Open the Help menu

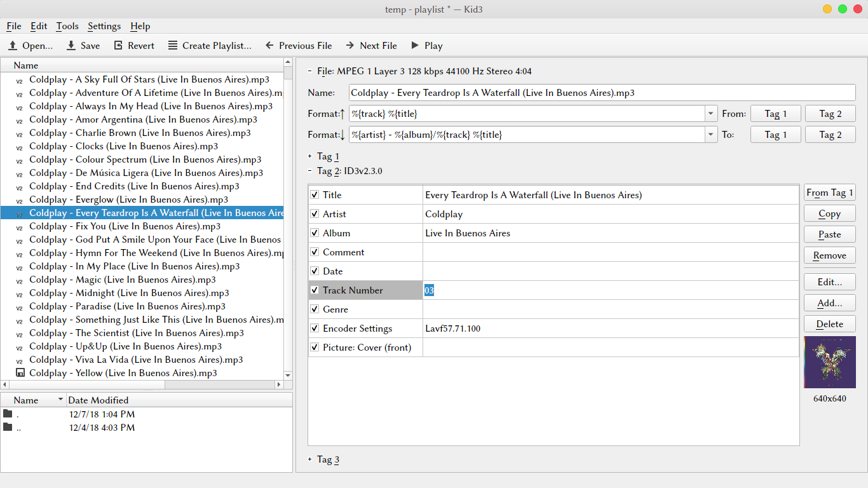[140, 26]
